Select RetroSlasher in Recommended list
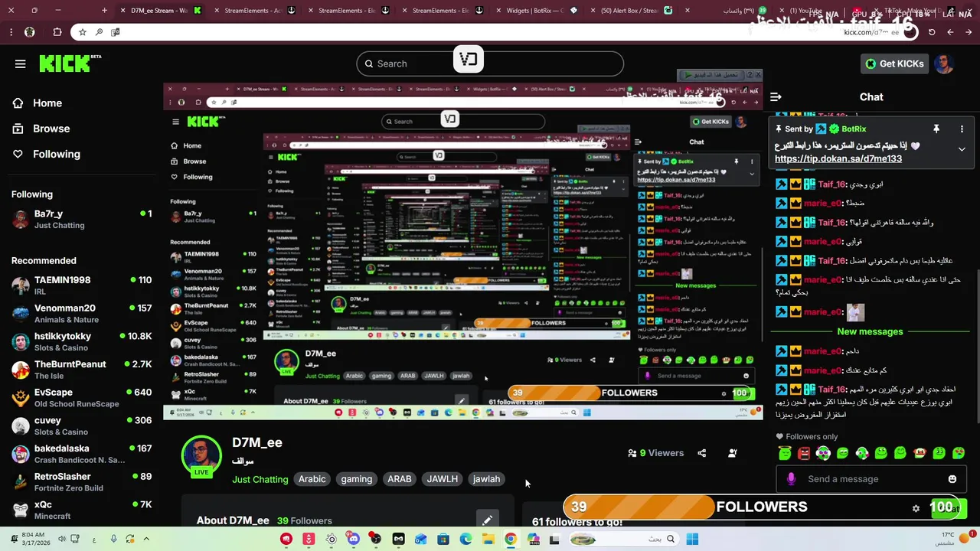This screenshot has height=551, width=980. [x=81, y=482]
